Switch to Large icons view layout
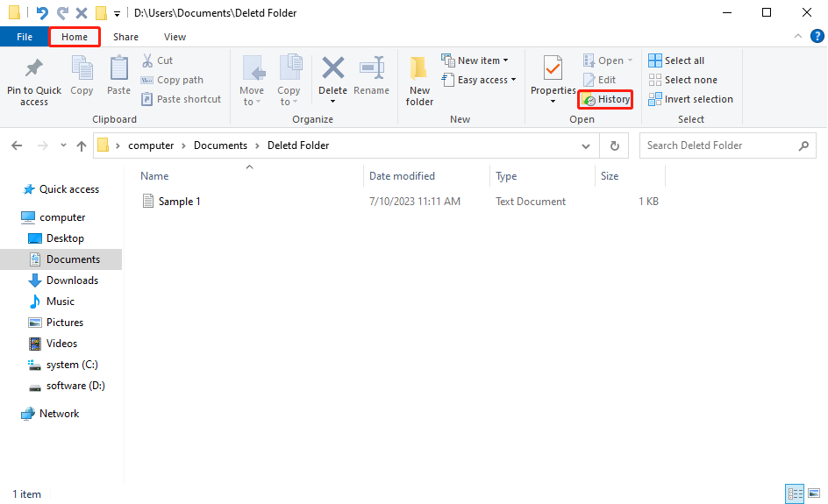 (x=814, y=494)
